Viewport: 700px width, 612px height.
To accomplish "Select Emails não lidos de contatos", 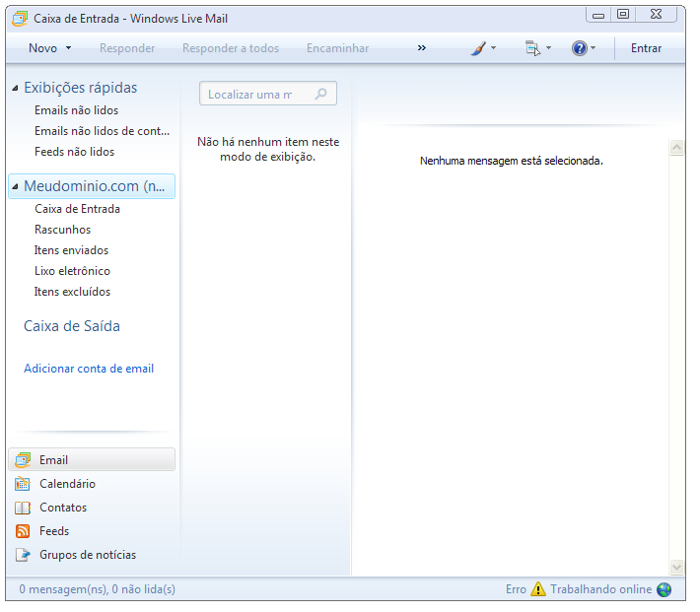I will pos(103,131).
